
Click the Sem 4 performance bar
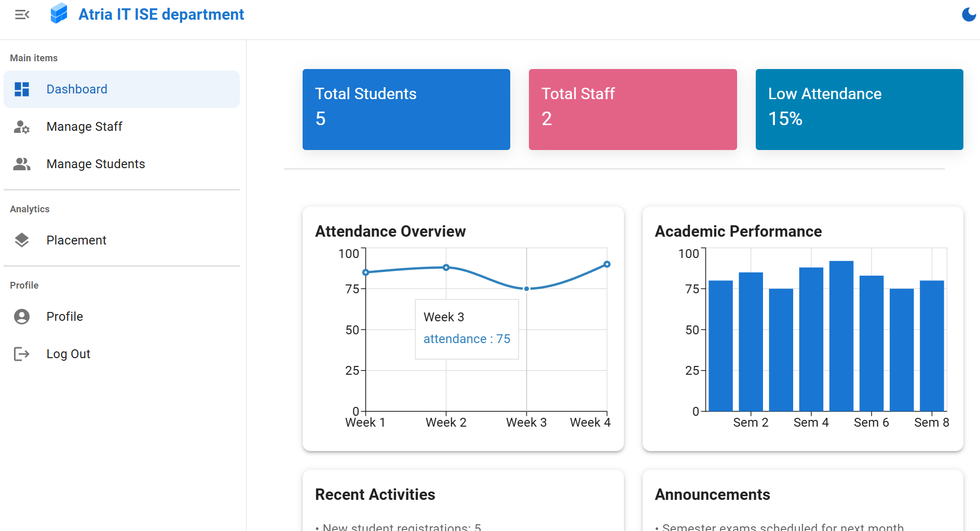pos(811,339)
